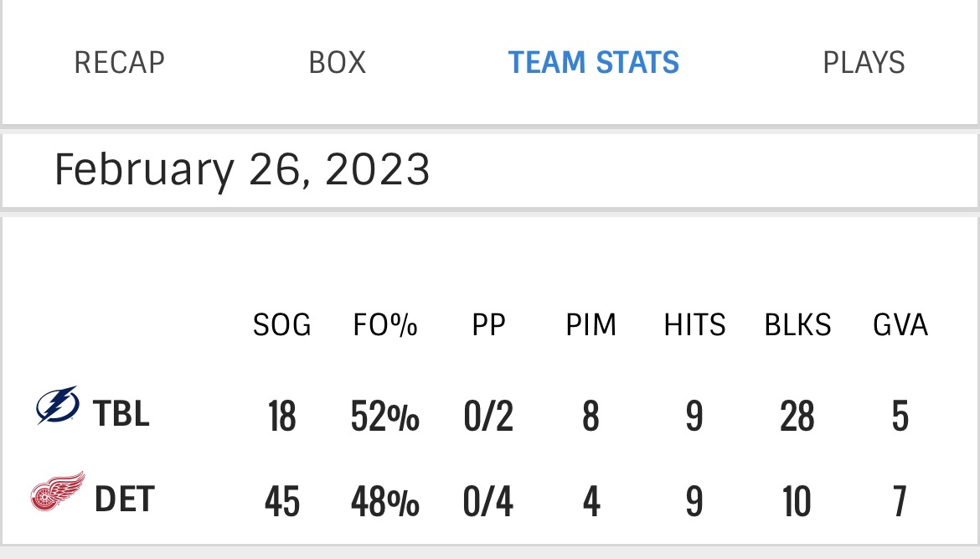Click the February 26, 2023 date header
Viewport: 980px width, 559px height.
coord(242,169)
